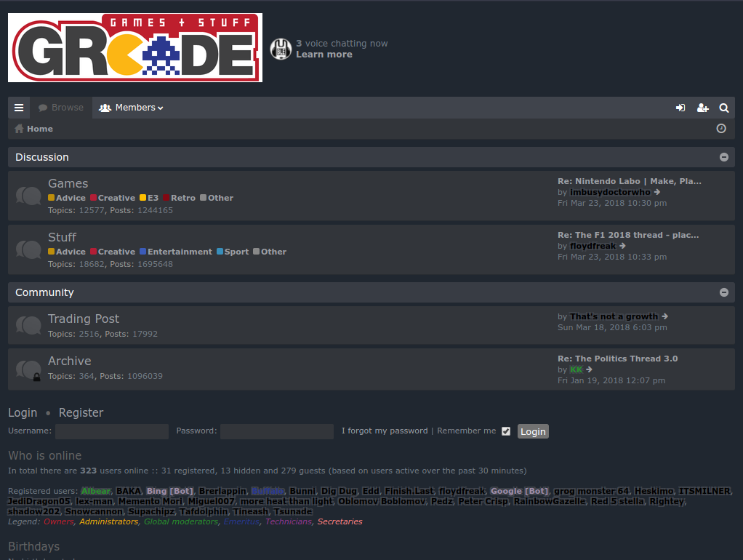Click the Login submit button
Viewport: 743px width, 560px height.
pyautogui.click(x=533, y=431)
